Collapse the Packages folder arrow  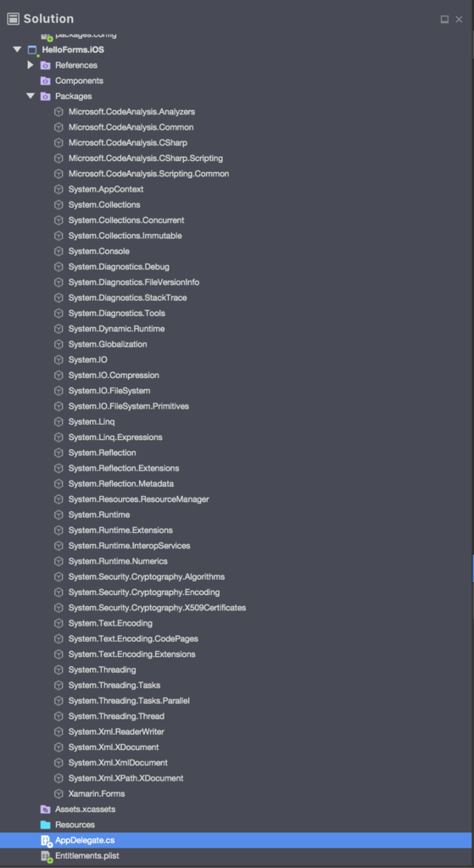(31, 97)
